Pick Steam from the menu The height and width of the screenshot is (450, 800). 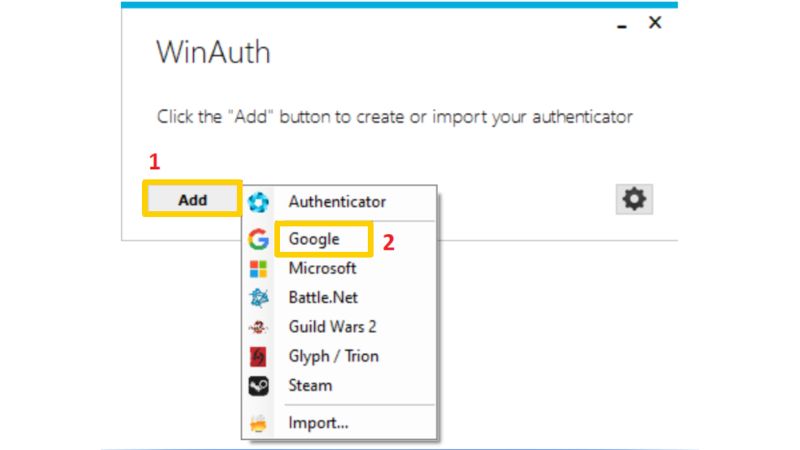tap(340, 385)
